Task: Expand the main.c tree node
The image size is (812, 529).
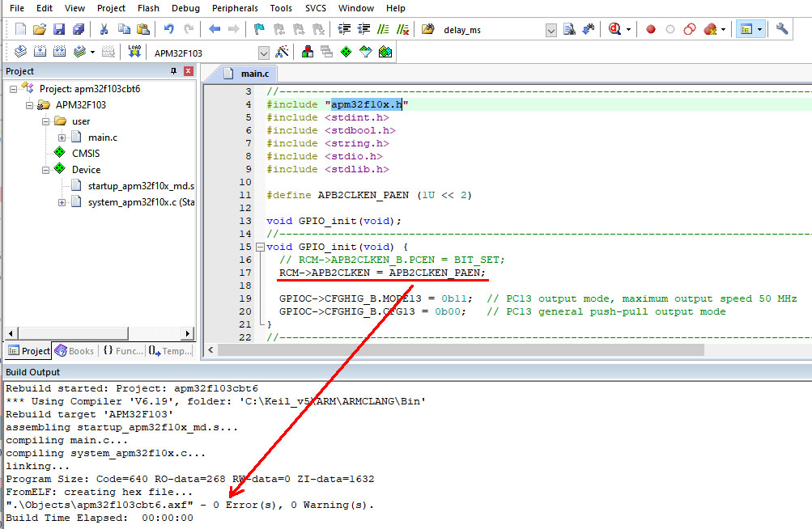Action: (62, 138)
